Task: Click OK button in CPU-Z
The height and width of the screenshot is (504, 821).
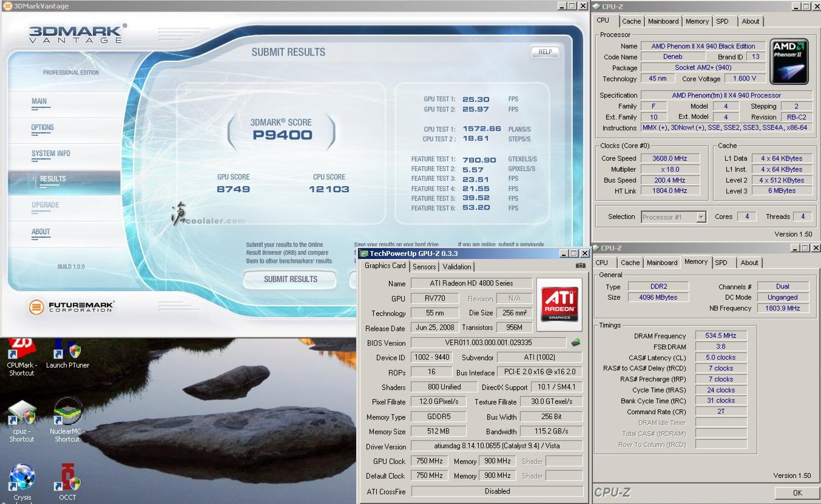Action: (797, 492)
